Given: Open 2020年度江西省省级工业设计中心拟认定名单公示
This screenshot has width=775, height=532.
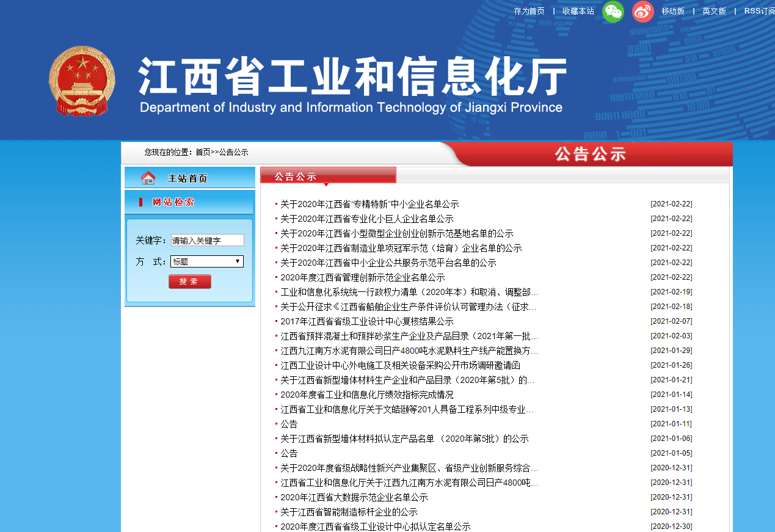Looking at the screenshot, I should pyautogui.click(x=376, y=527).
